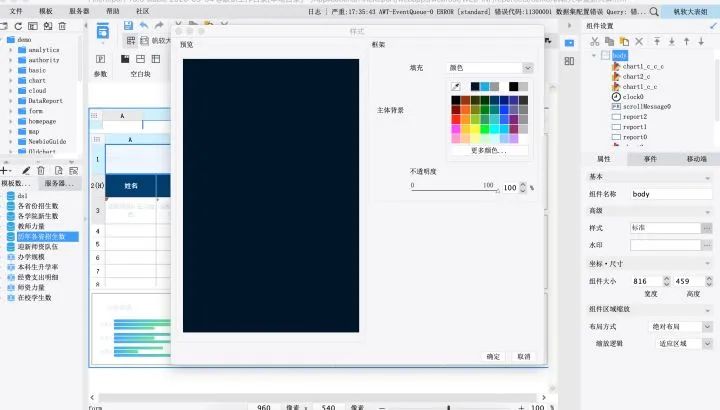This screenshot has width=720, height=410.
Task: Click the blue component panel icon on right strip
Action: click(569, 43)
